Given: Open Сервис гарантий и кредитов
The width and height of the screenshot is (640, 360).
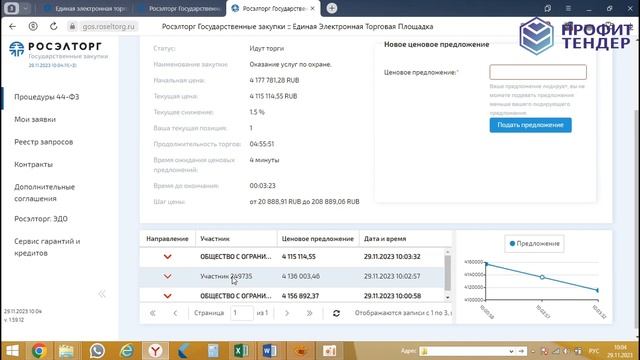Looking at the screenshot, I should tap(47, 247).
